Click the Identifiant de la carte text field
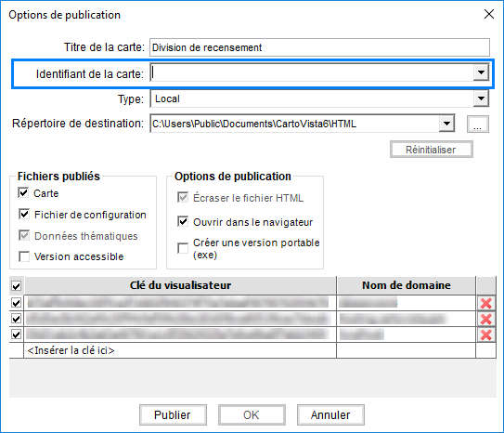 (312, 72)
